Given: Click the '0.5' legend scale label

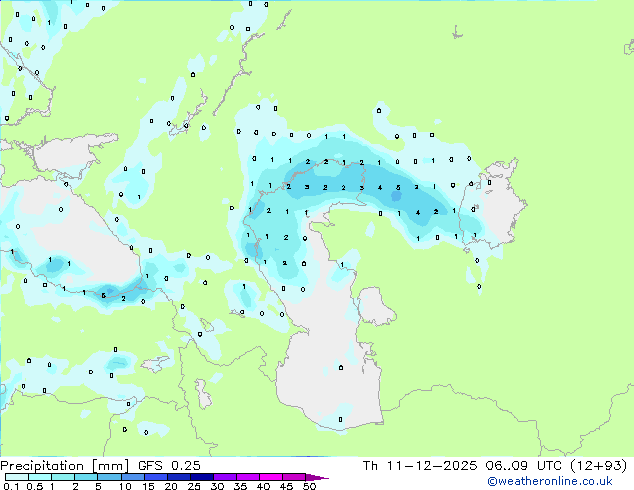Looking at the screenshot, I should click(35, 486).
